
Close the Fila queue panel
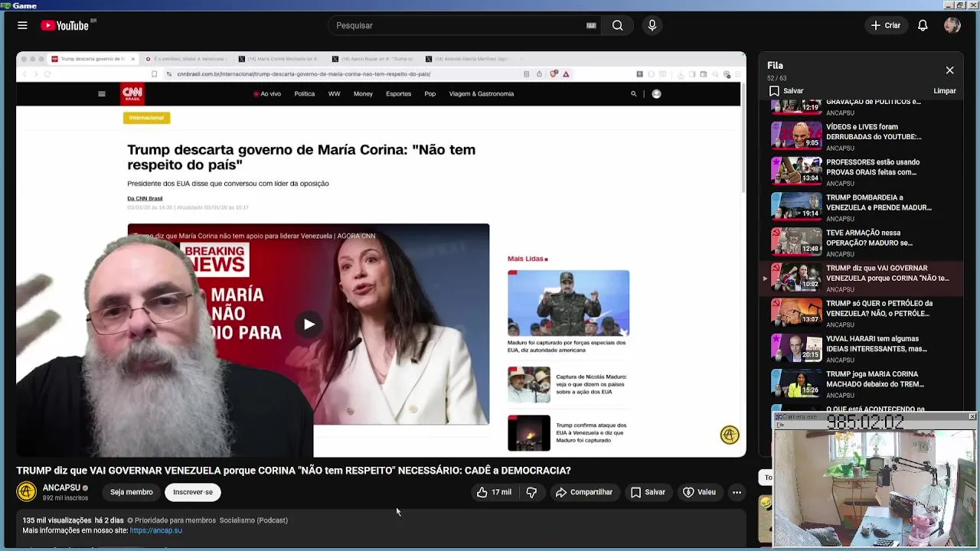[x=949, y=70]
